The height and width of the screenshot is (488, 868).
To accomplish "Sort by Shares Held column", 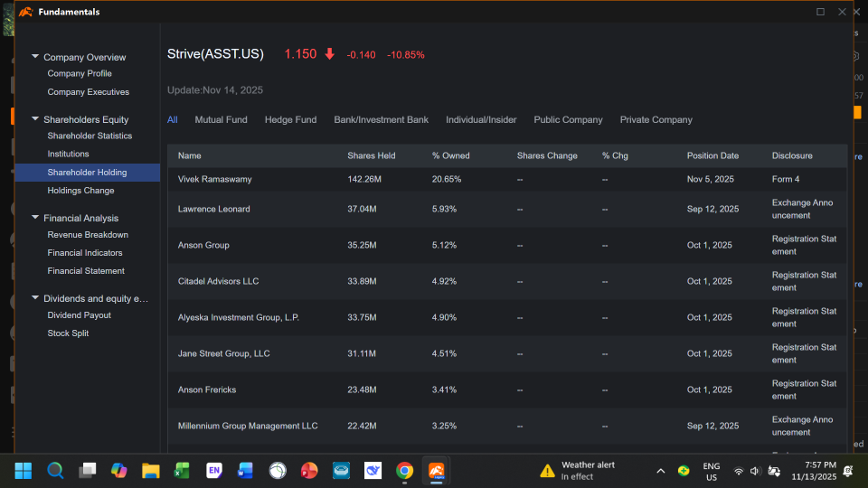I will pyautogui.click(x=372, y=156).
